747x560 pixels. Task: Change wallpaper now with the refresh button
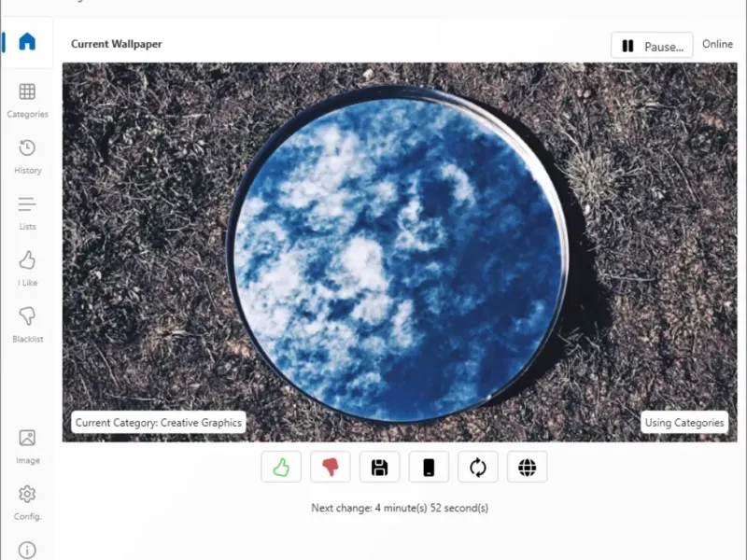coord(478,468)
